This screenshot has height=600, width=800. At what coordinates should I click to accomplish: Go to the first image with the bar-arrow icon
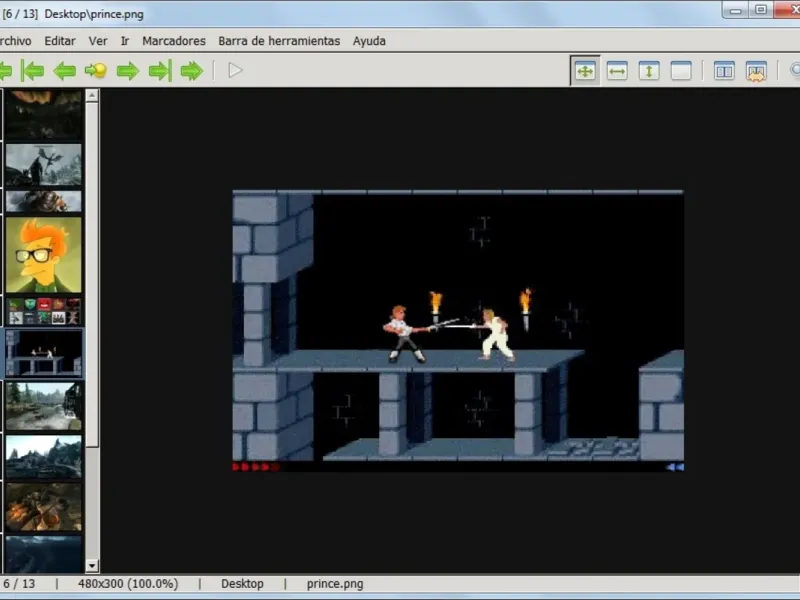tap(33, 70)
